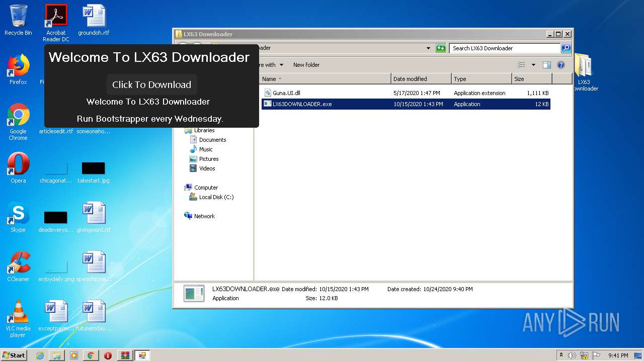Open Internet Explorer from taskbar
644x362 pixels.
tap(40, 355)
